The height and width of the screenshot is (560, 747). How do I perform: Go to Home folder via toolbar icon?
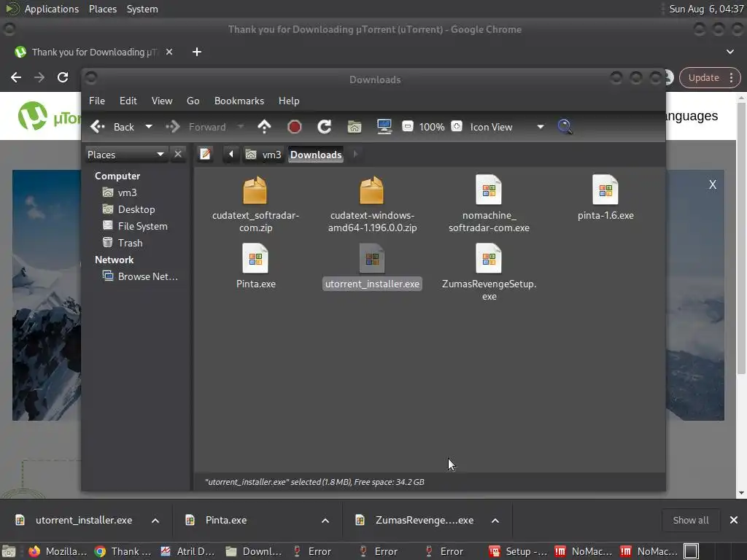(355, 127)
